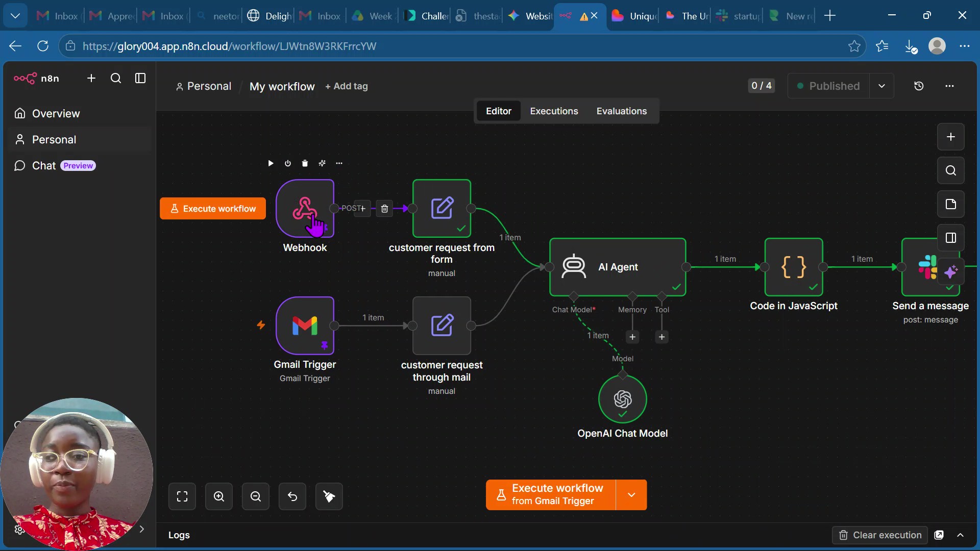The height and width of the screenshot is (551, 980).
Task: Open the Code in JavaScript node
Action: pos(794,267)
